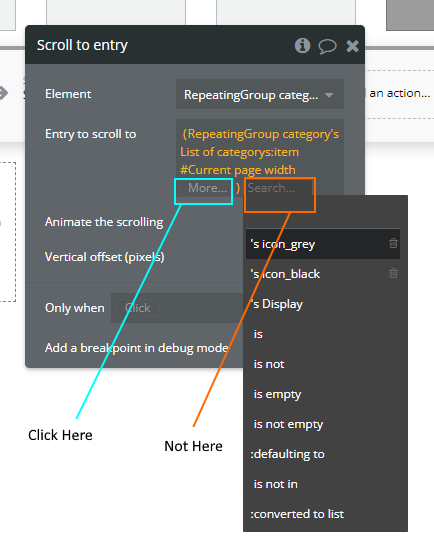The height and width of the screenshot is (540, 434).
Task: Open the info reference icon
Action: point(302,45)
